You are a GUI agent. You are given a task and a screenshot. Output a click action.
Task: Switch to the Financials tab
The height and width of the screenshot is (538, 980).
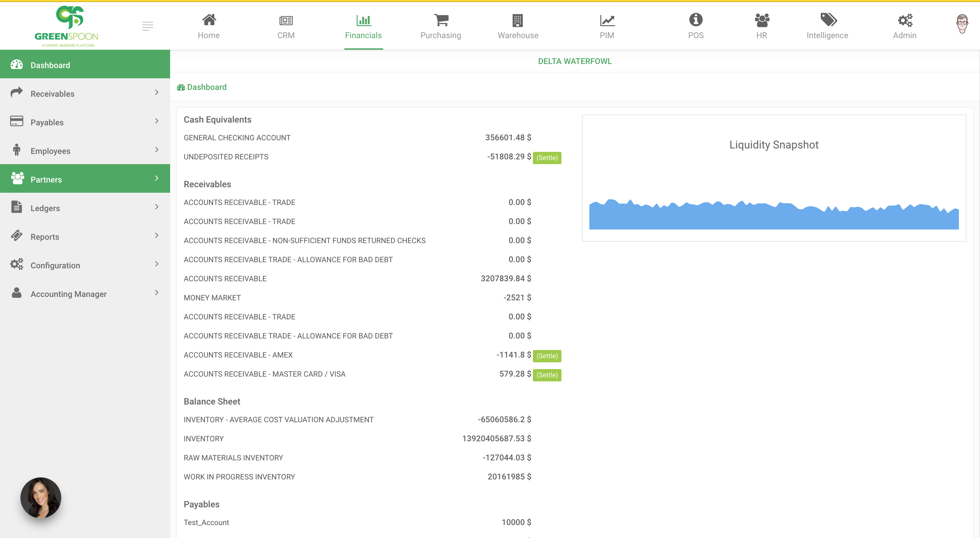pyautogui.click(x=363, y=26)
